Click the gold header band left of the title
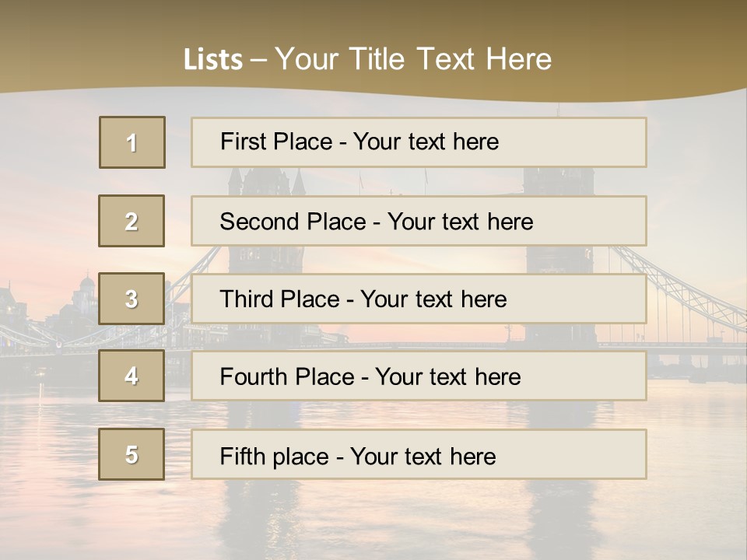Screen dimensions: 747x560 [x=78, y=54]
